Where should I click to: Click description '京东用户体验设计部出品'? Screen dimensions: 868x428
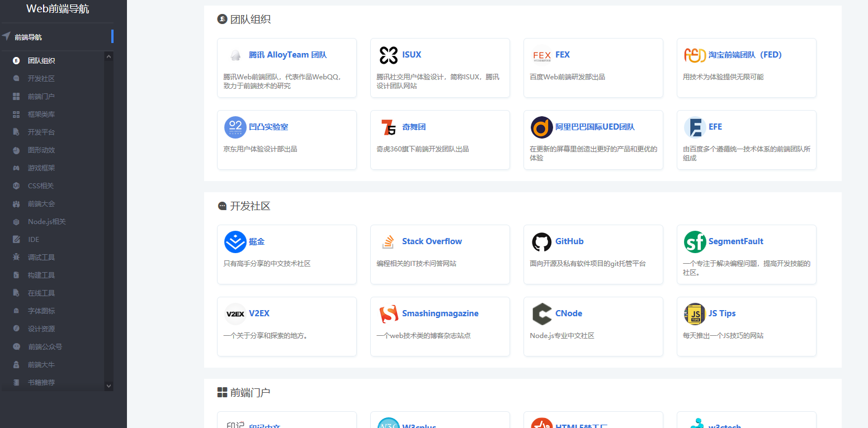point(260,149)
